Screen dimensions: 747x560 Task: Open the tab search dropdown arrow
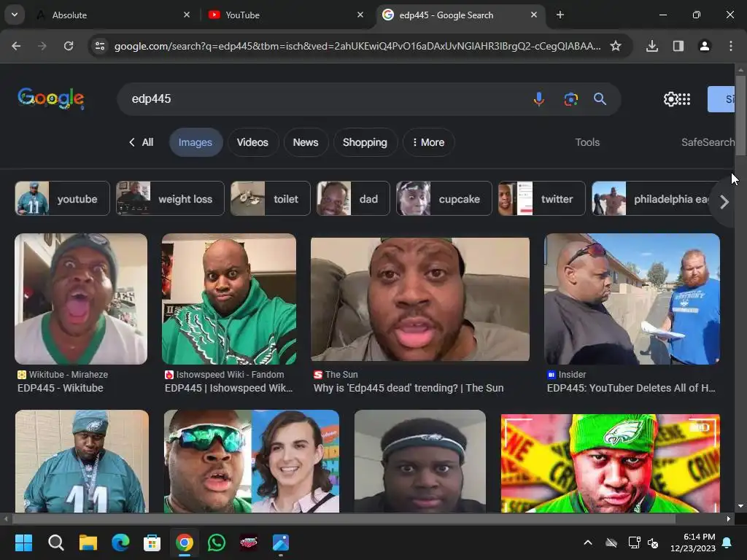tap(15, 15)
